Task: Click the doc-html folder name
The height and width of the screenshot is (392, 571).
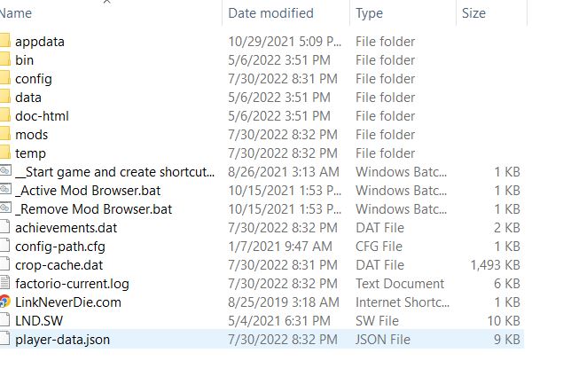Action: click(42, 116)
